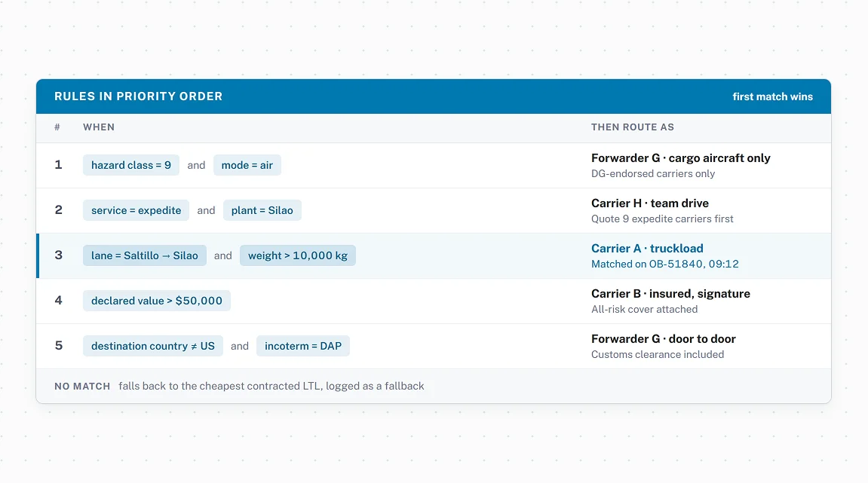Click the 'RULES IN PRIORITY ORDER' header title

pyautogui.click(x=139, y=96)
